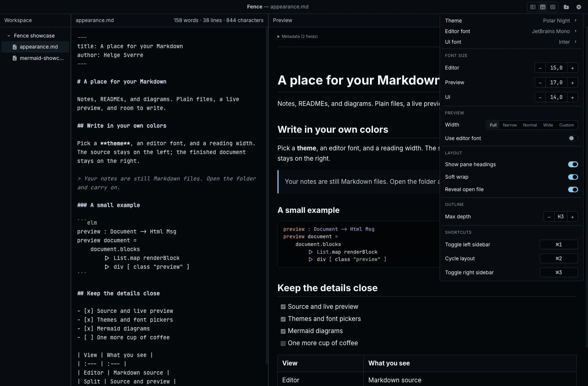
Task: Open the Theme picker showing Polar Night
Action: (511, 21)
